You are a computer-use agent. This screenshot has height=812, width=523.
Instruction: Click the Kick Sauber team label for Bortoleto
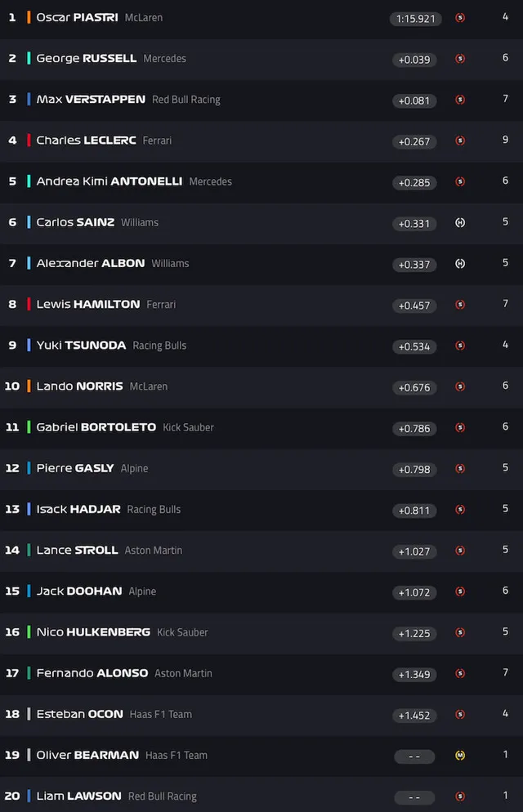[x=188, y=427]
